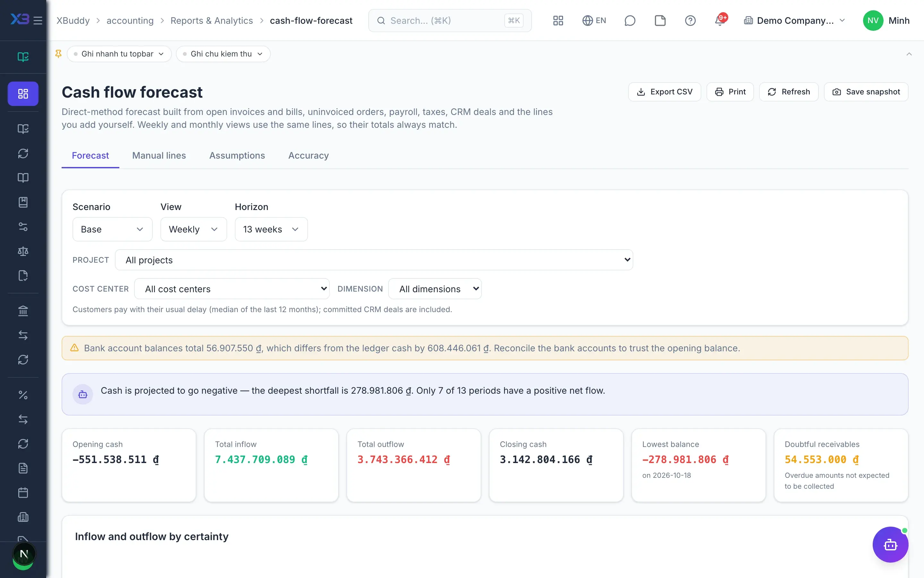Click the pin icon beside Ghi nhanh tu topbar
Viewport: 924px width, 578px height.
tap(58, 54)
